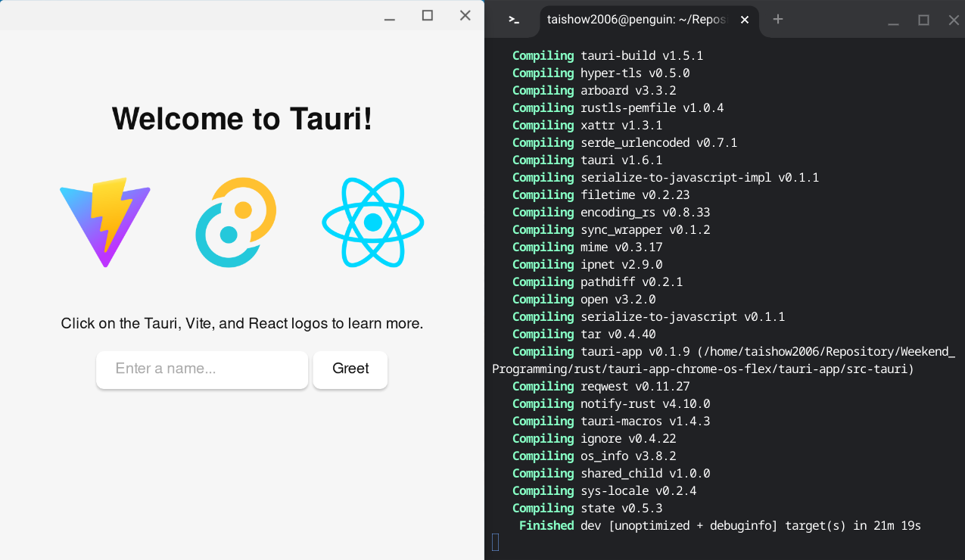Viewport: 965px width, 560px height.
Task: Click the terminal cursor on the last line
Action: click(496, 542)
